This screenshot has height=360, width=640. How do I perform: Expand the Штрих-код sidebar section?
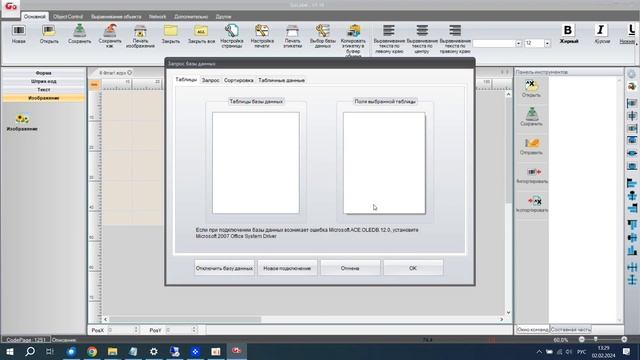pyautogui.click(x=43, y=81)
